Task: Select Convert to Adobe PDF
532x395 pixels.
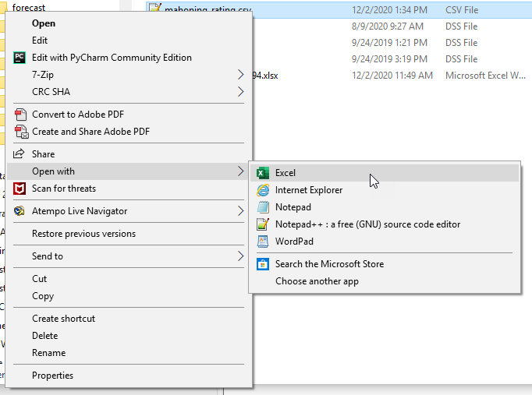Action: pyautogui.click(x=129, y=115)
